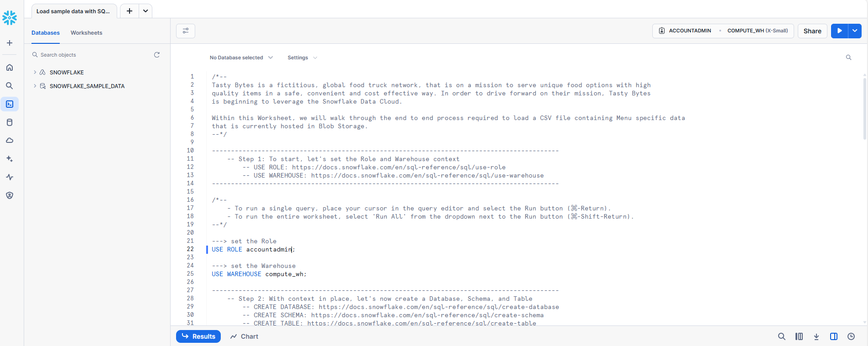Open the query history clock icon
The height and width of the screenshot is (346, 868).
851,336
